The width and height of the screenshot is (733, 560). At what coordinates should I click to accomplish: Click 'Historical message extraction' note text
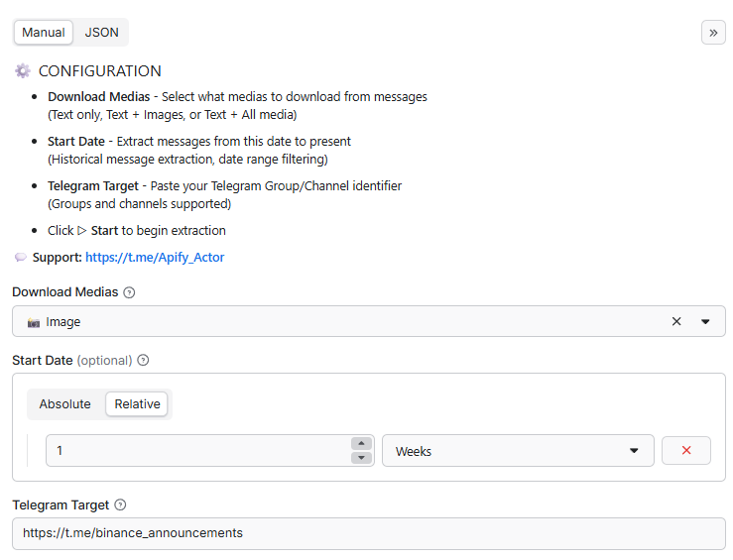click(187, 160)
